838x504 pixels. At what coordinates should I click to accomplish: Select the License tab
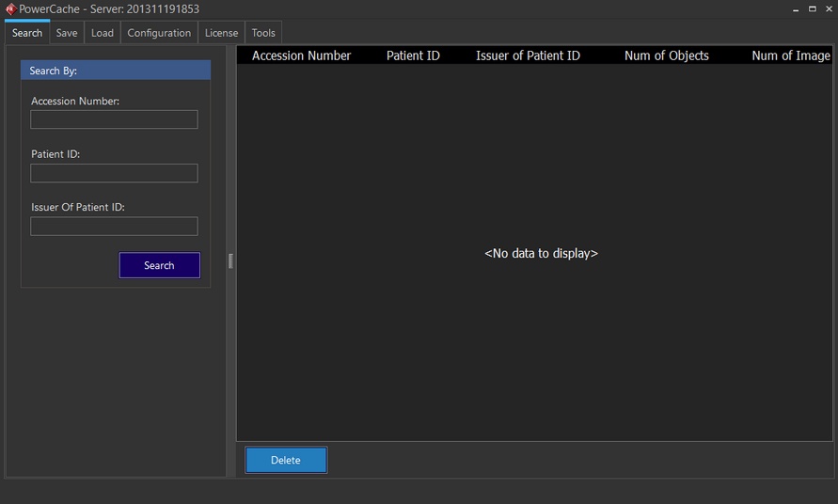coord(222,33)
